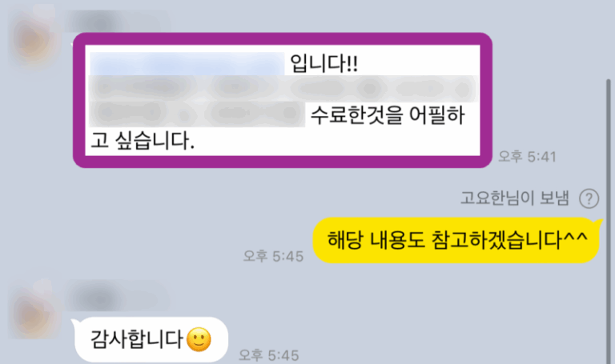Click the fully blurred second line of the message
Screen dimensions: 615x364
tap(283, 89)
